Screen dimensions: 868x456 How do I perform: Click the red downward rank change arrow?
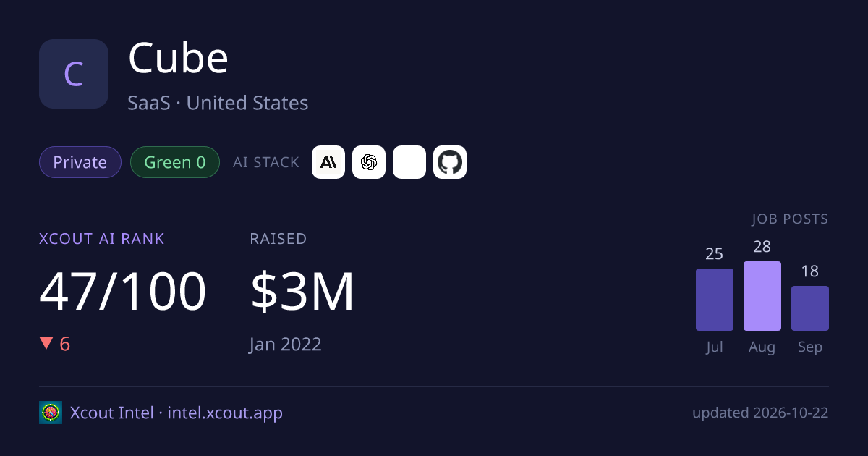46,343
